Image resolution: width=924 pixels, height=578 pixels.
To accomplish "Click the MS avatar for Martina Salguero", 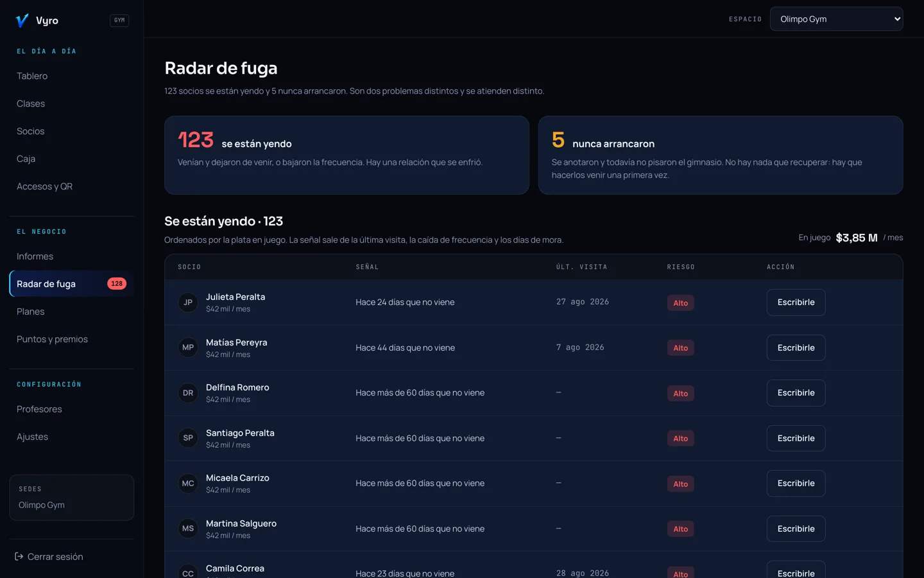I will click(188, 529).
